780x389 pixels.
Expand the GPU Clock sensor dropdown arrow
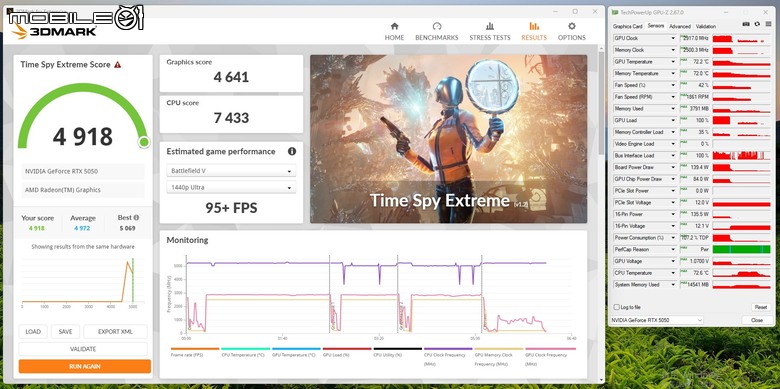pos(674,38)
